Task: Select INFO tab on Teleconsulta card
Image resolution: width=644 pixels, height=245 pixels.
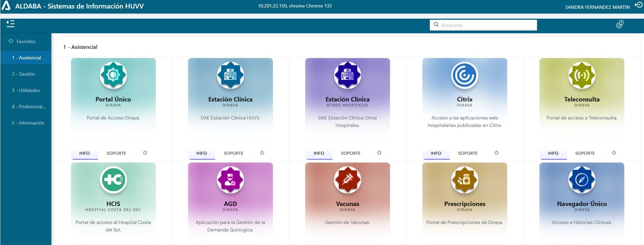Action: click(x=553, y=153)
